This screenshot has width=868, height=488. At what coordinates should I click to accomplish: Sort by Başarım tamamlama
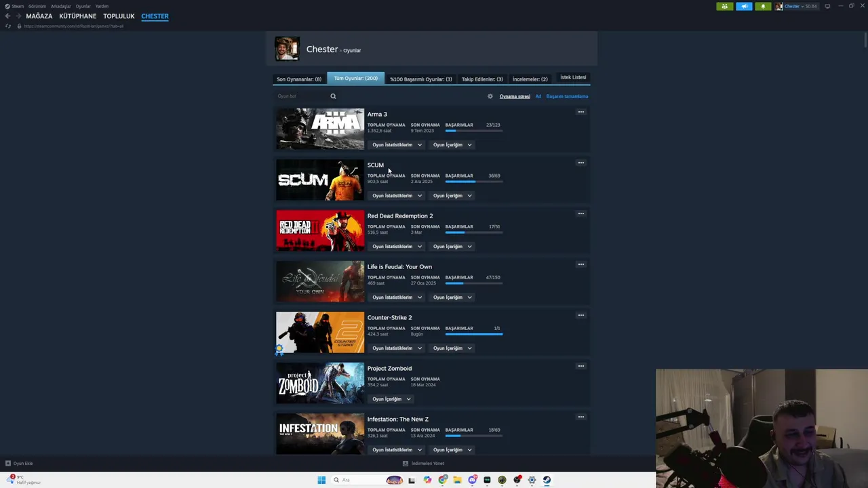pos(567,96)
